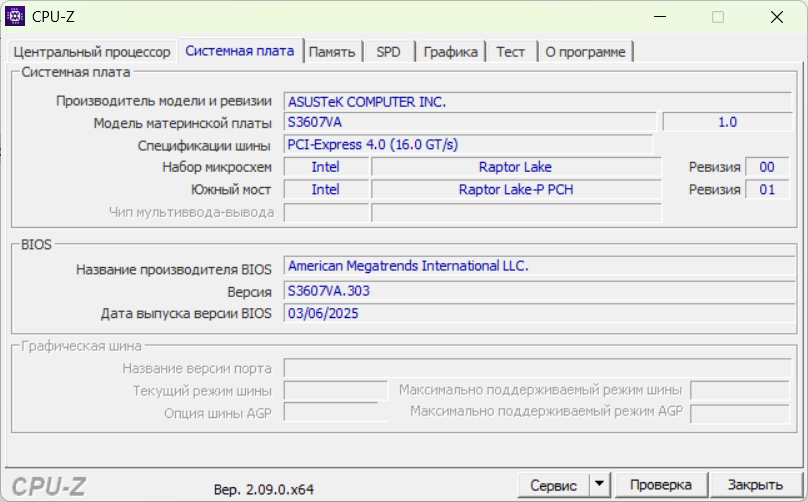Click the Дата выпуска версии BIOS label
Image resolution: width=808 pixels, height=502 pixels.
click(x=186, y=313)
